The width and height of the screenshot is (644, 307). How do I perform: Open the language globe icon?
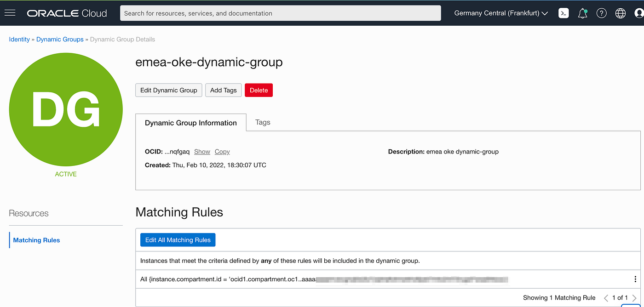(x=620, y=13)
